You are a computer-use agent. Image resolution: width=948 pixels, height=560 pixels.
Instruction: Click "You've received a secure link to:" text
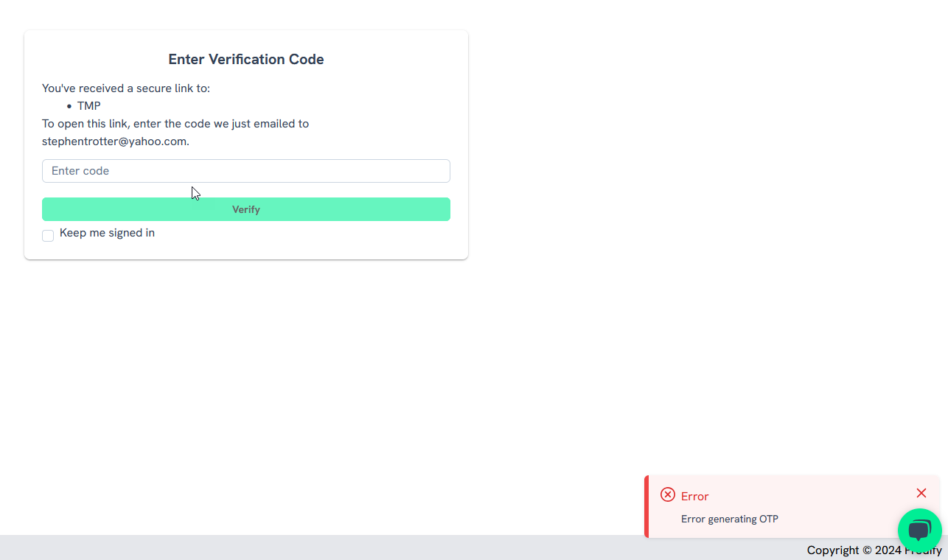click(x=126, y=88)
